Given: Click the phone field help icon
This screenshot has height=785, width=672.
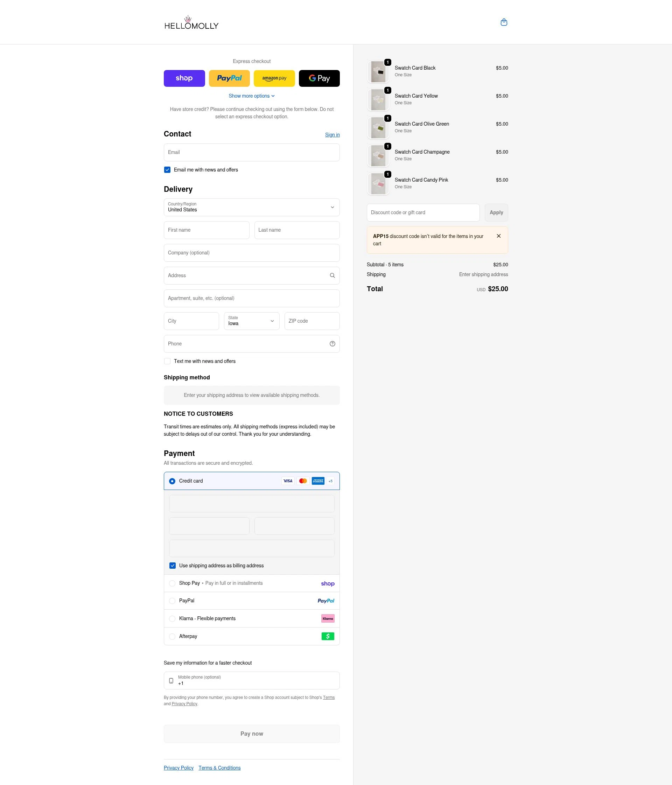Looking at the screenshot, I should [x=332, y=344].
